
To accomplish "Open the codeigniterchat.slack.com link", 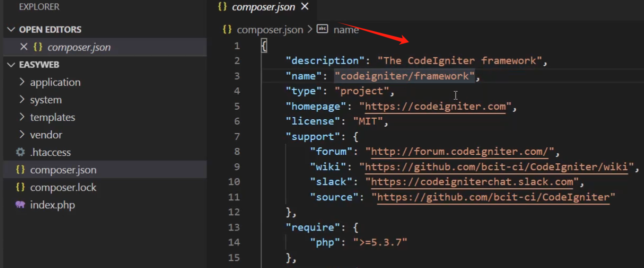I will [472, 181].
